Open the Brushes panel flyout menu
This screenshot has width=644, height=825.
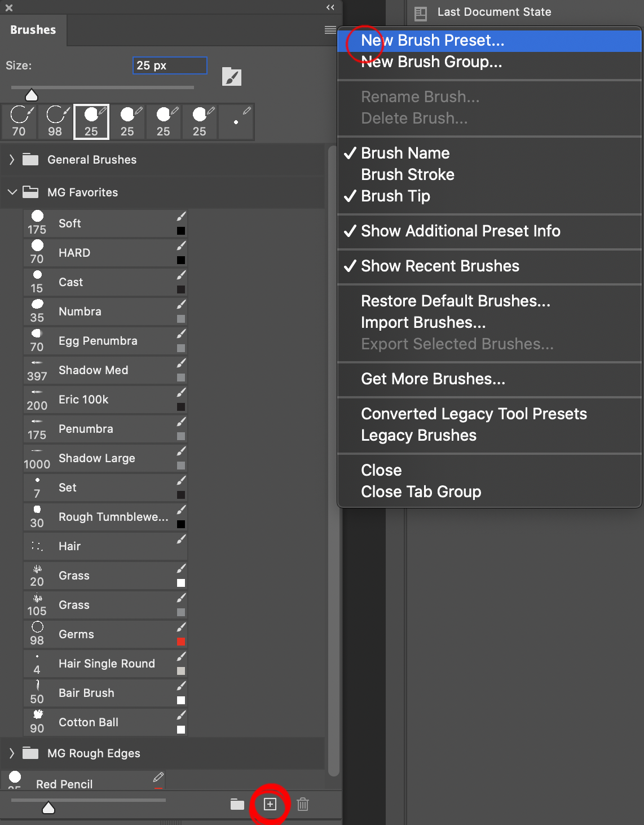click(330, 30)
